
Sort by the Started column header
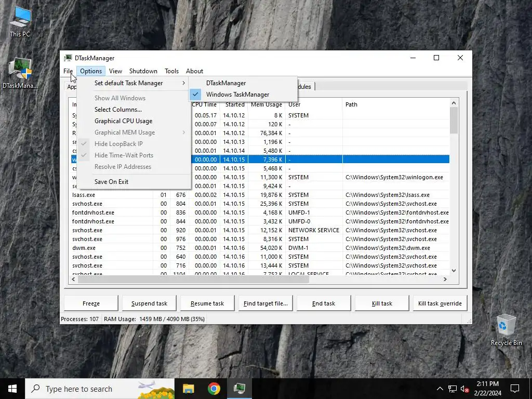point(234,104)
